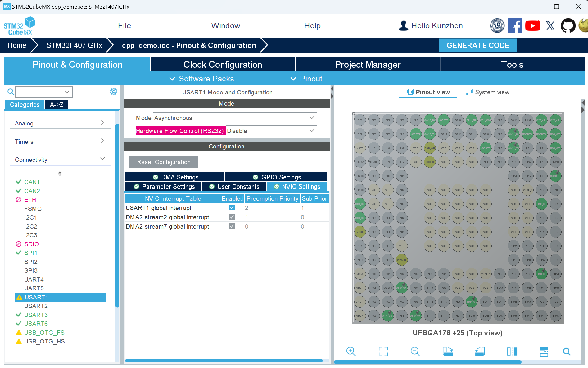Toggle USART1 global interrupt checkbox
The image size is (588, 368).
click(232, 208)
